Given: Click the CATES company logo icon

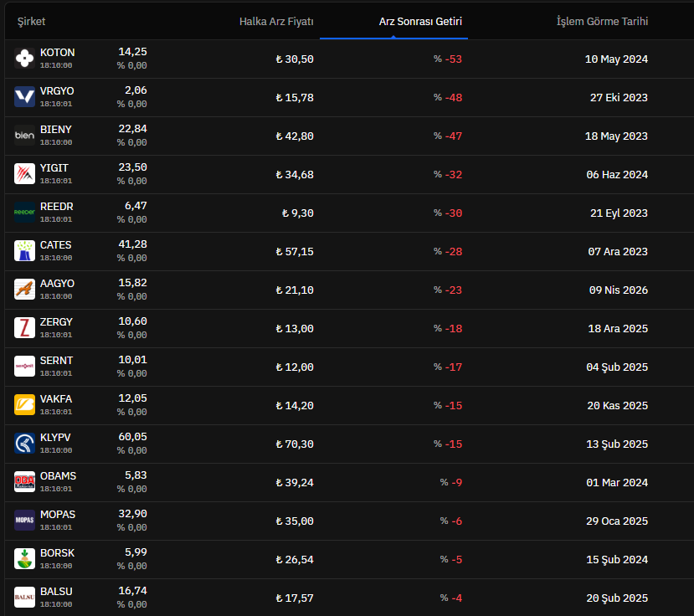Looking at the screenshot, I should tap(24, 251).
